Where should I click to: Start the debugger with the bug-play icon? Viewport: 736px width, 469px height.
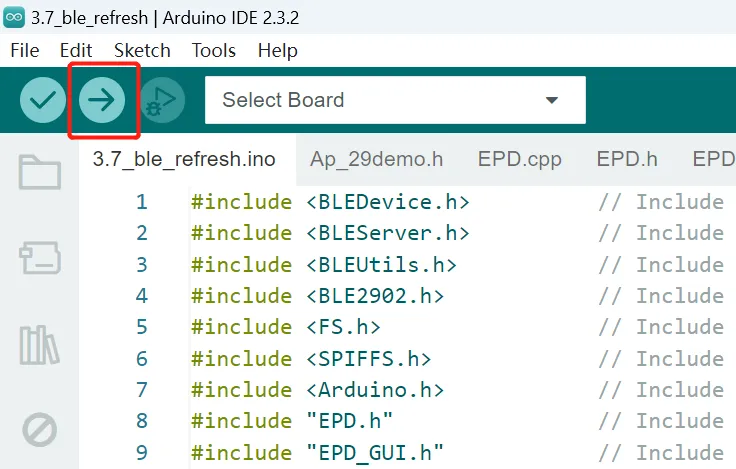pyautogui.click(x=162, y=100)
